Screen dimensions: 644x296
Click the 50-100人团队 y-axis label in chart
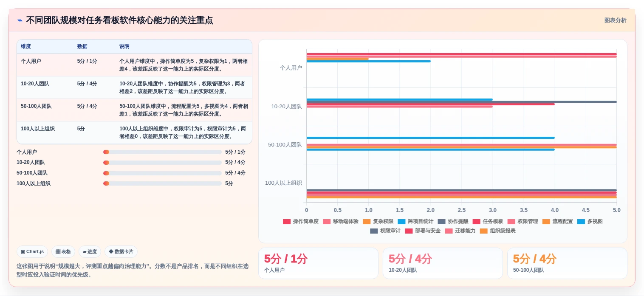click(x=285, y=145)
